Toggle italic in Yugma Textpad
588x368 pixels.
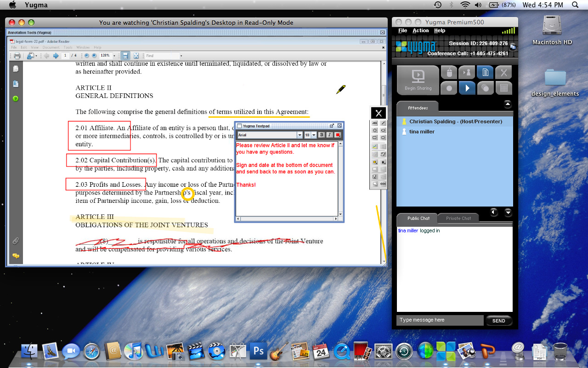pyautogui.click(x=329, y=135)
